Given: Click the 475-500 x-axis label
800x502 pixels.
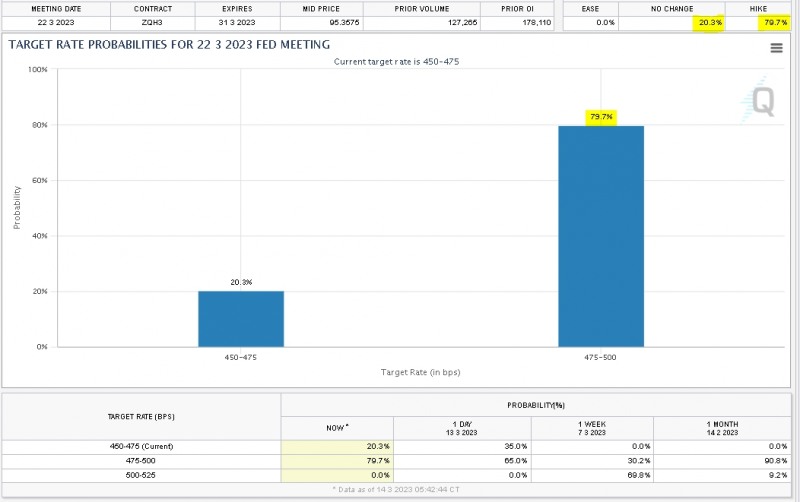Looking at the screenshot, I should 600,358.
